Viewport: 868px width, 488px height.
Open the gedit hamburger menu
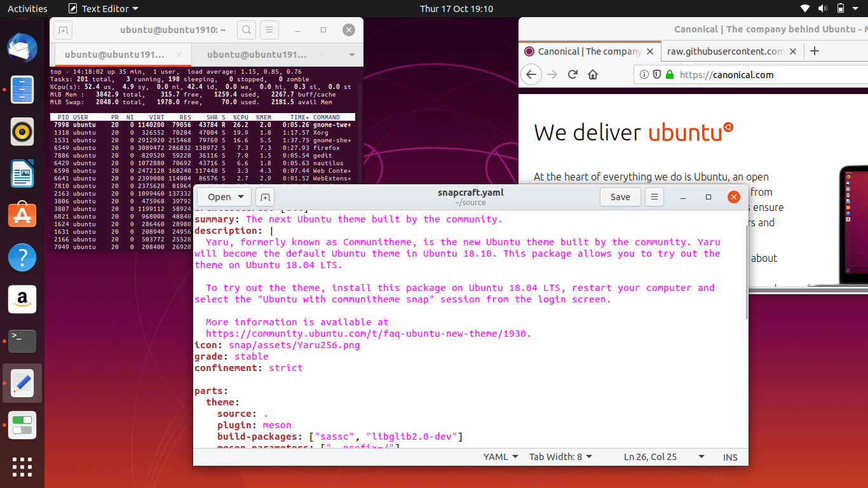[654, 197]
